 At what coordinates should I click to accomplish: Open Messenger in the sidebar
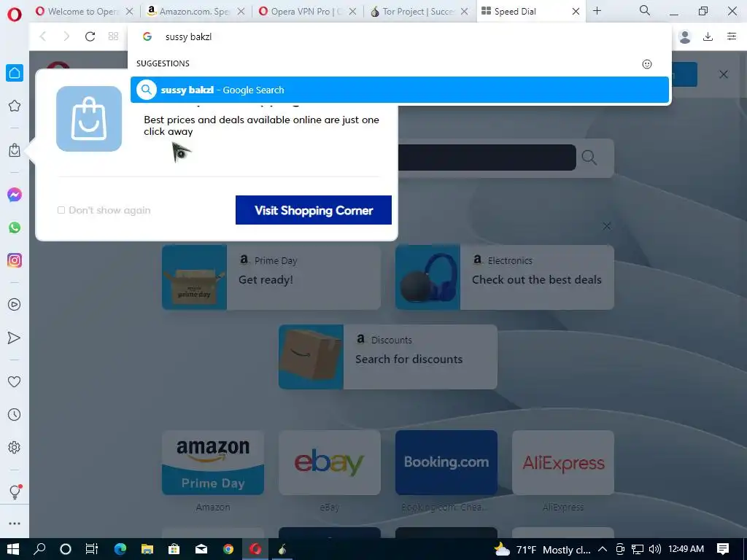[x=15, y=195]
